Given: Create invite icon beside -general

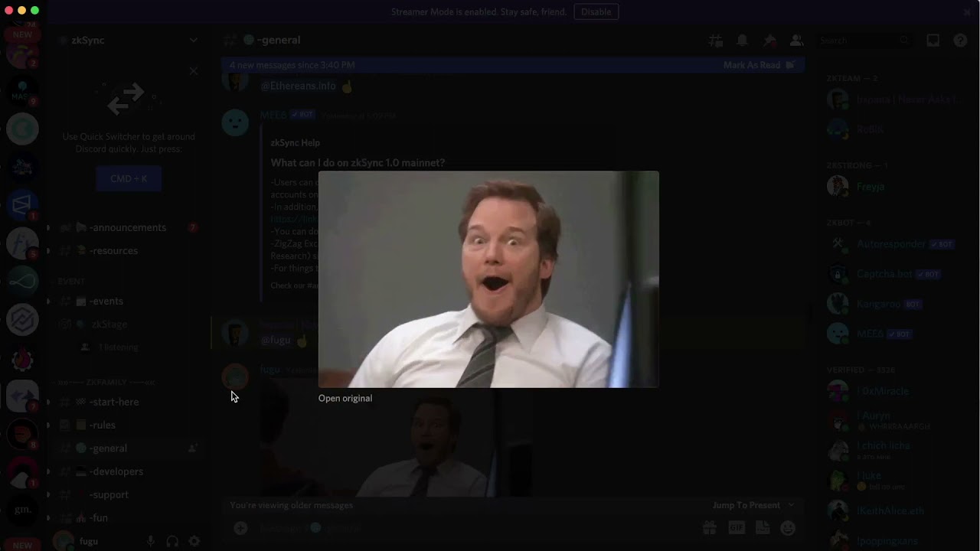Looking at the screenshot, I should pyautogui.click(x=193, y=448).
